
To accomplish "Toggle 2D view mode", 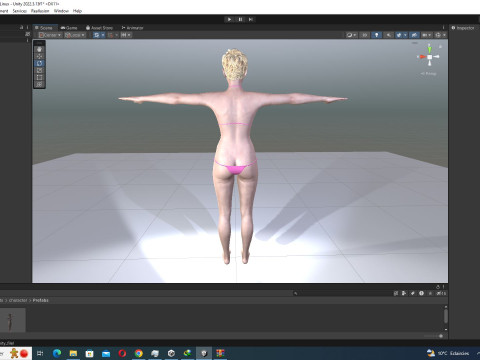I will coord(365,35).
